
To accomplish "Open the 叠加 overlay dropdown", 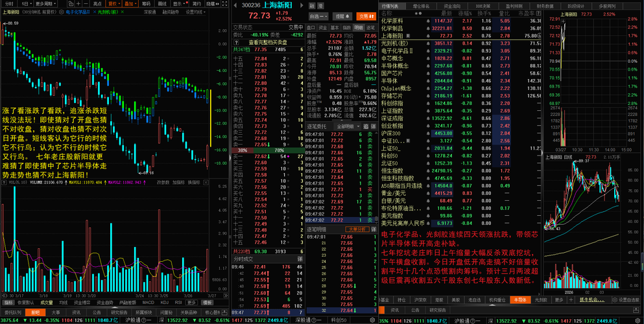I will pos(130,4).
